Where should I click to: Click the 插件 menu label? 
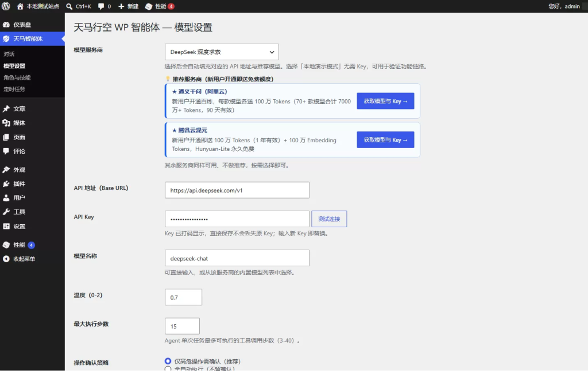click(x=20, y=184)
